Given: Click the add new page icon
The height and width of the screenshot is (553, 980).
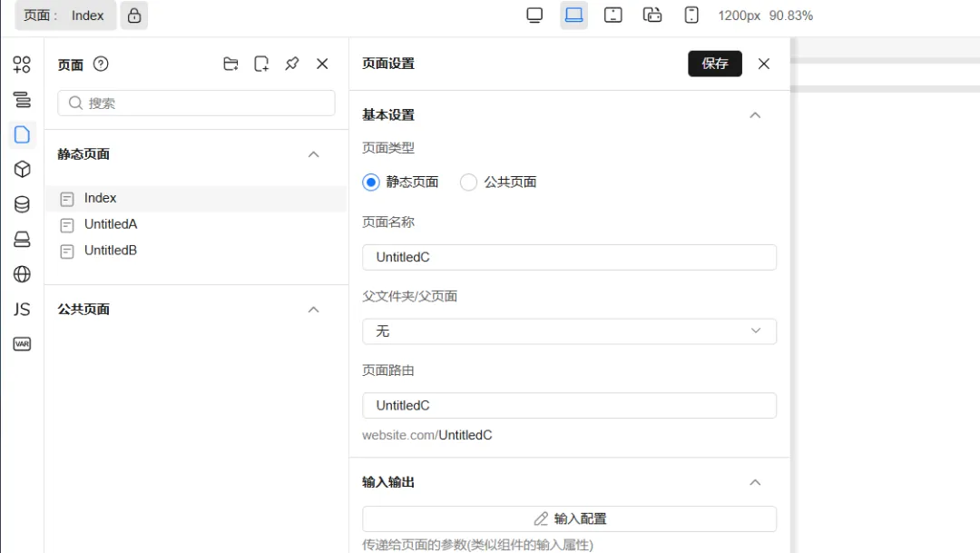Looking at the screenshot, I should 261,64.
